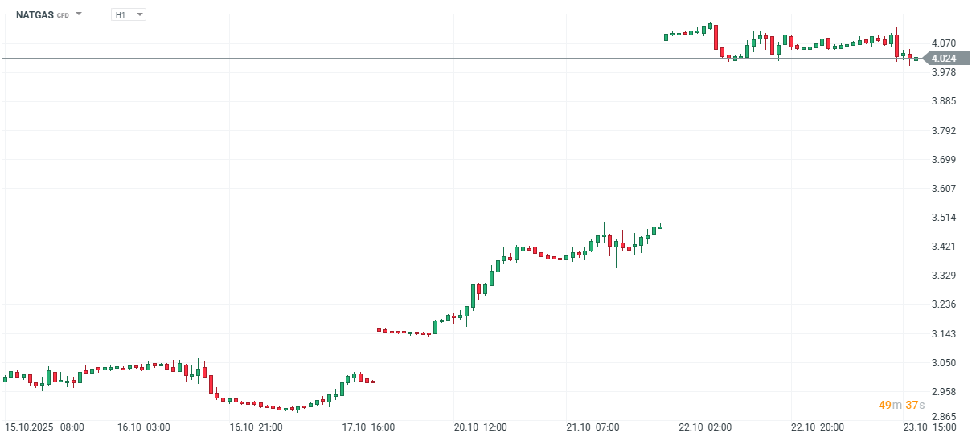Click the 2.865 price axis label
Screen dimensions: 980x441
coord(943,417)
